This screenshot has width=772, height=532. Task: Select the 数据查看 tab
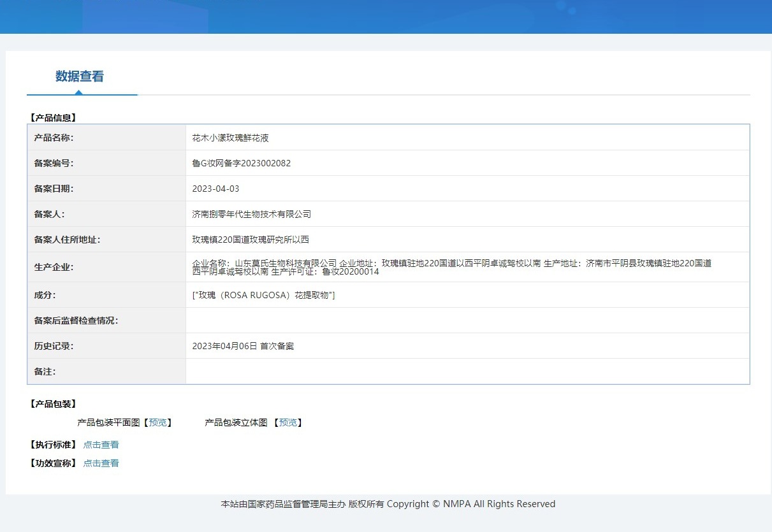pyautogui.click(x=80, y=76)
